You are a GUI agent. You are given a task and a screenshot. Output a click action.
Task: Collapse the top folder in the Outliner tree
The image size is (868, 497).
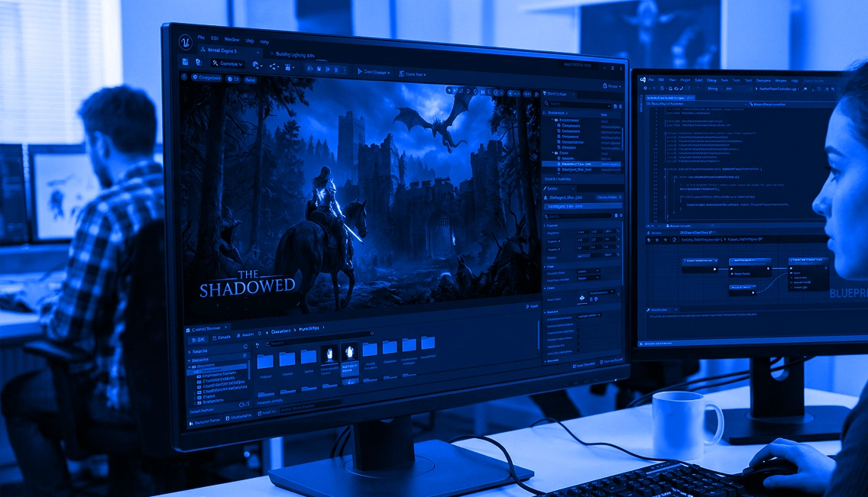(x=552, y=119)
